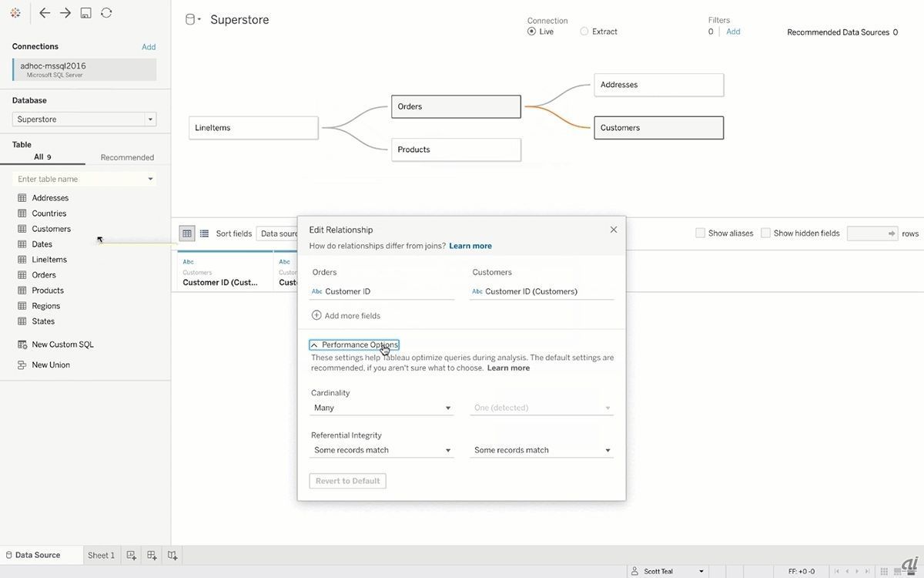Click the Customer ID (Customers) field

click(542, 291)
